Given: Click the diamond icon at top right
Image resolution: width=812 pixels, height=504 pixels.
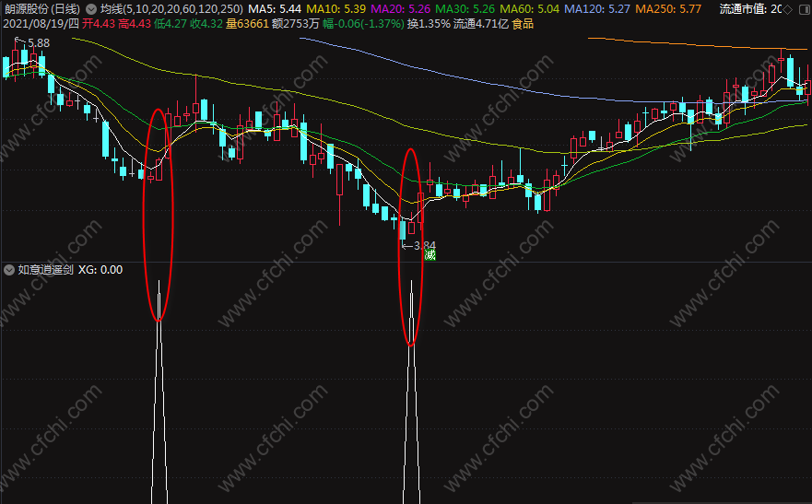Looking at the screenshot, I should [x=788, y=9].
